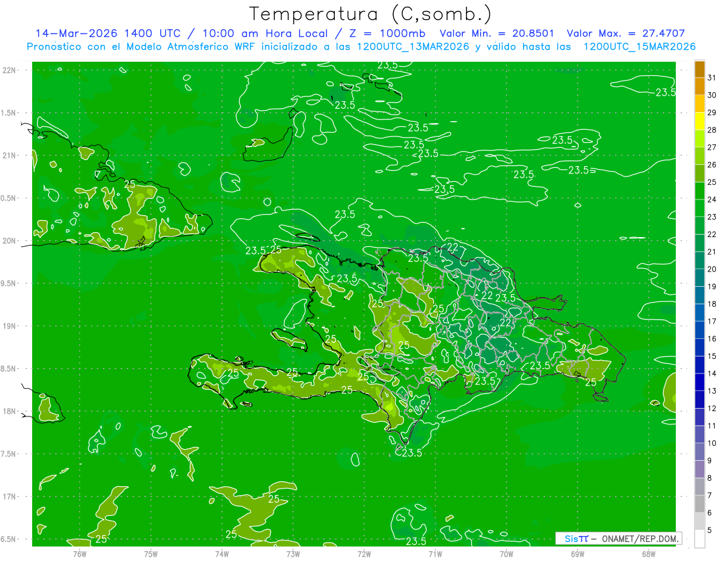The height and width of the screenshot is (562, 728).
Task: Click the "20N" latitude axis label
Action: tap(9, 241)
